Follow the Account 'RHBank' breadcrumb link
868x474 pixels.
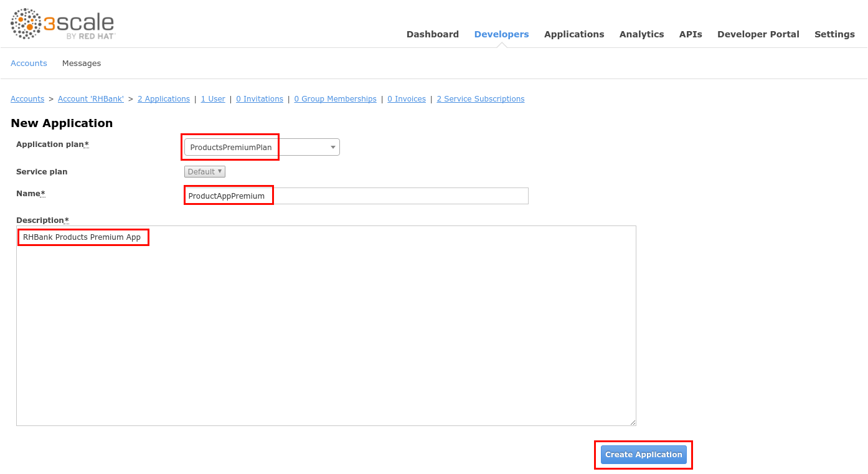91,99
